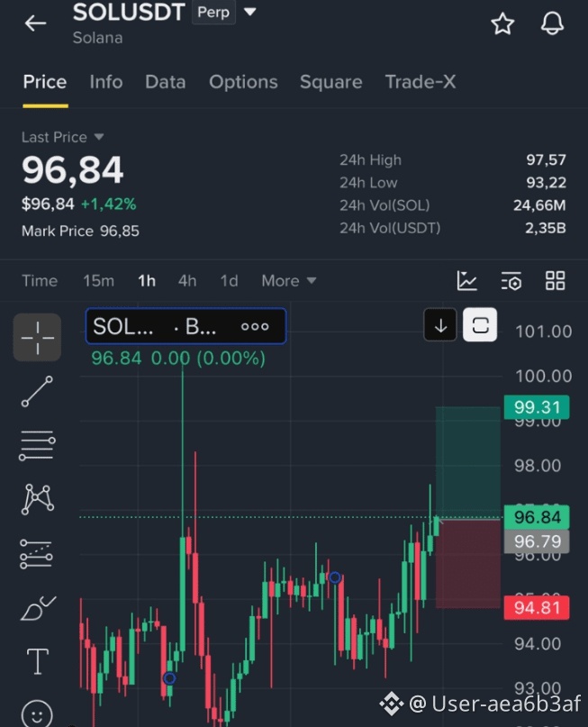This screenshot has width=588, height=727.
Task: Click the Perp contract badge
Action: 213,12
